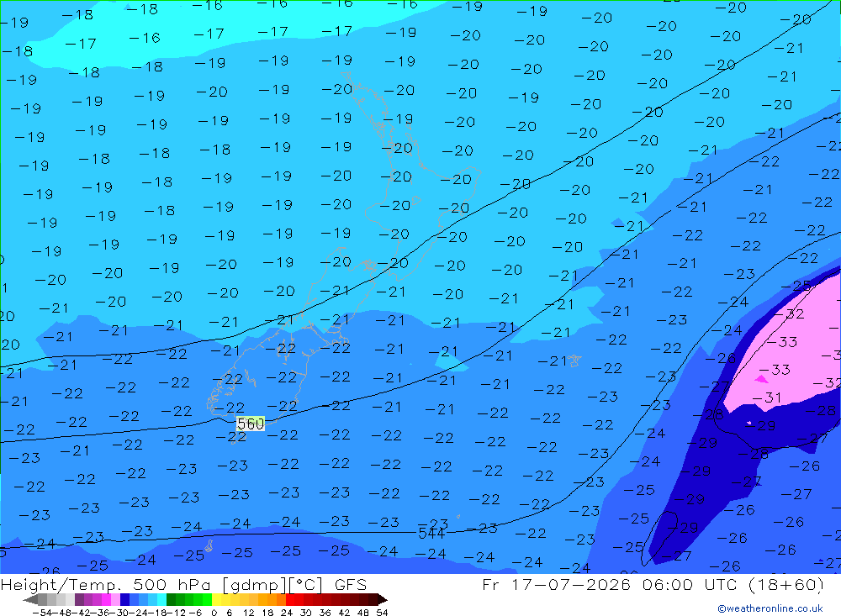Click the 544 height contour label
Image resolution: width=841 pixels, height=616 pixels.
[431, 534]
